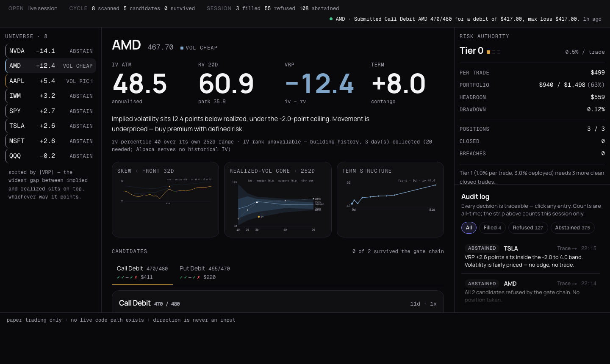Open Trace link for TSLA abstained entry
The image size is (610, 364).
(x=567, y=248)
